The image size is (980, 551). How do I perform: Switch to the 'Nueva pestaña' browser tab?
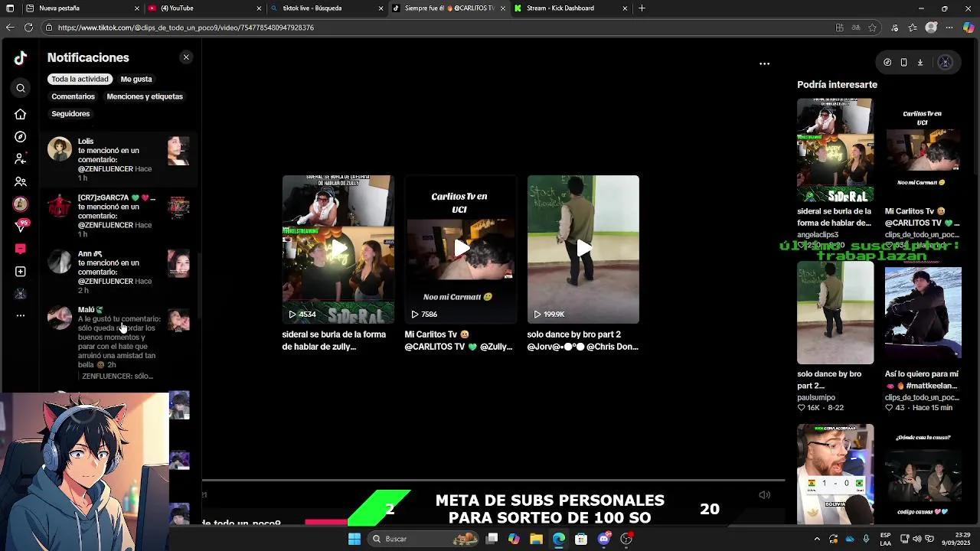tap(83, 8)
